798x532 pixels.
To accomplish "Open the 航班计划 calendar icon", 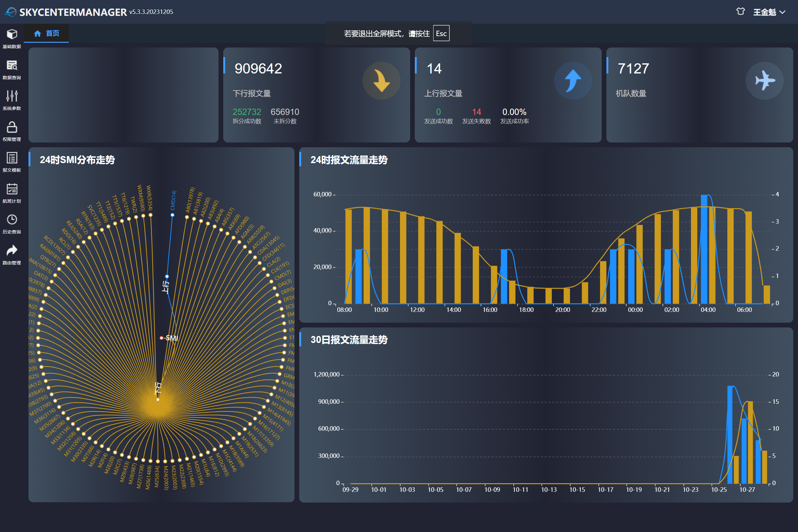I will coord(12,189).
